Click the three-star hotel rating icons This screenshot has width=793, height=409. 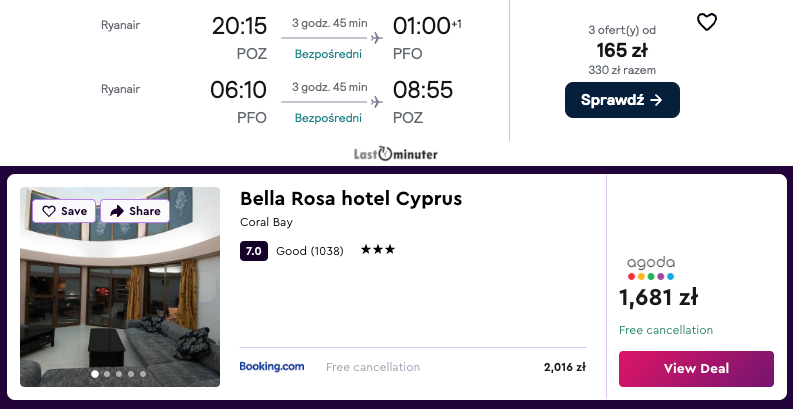(378, 250)
